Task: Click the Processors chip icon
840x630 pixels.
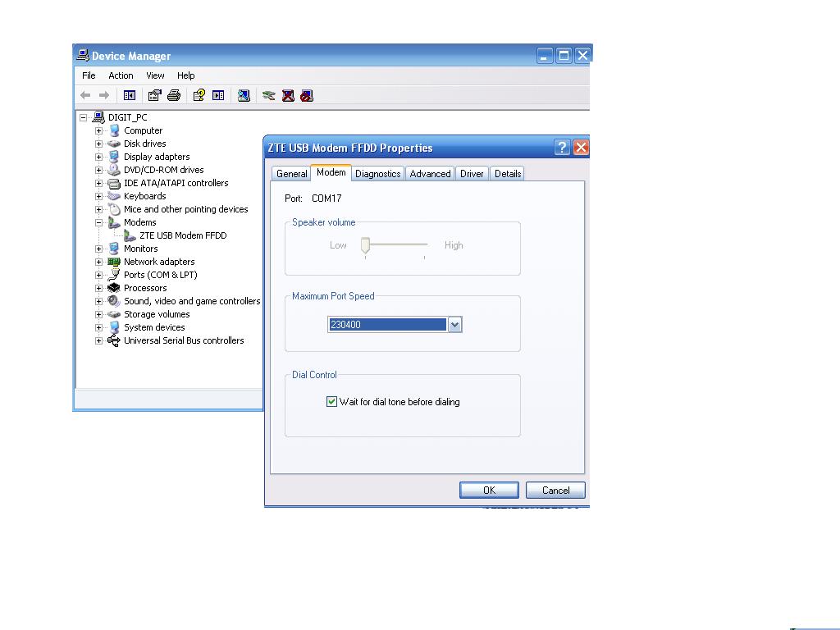Action: tap(113, 288)
